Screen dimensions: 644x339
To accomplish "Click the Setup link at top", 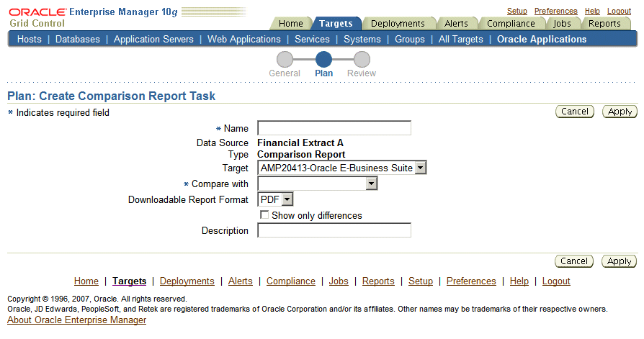I will point(516,11).
